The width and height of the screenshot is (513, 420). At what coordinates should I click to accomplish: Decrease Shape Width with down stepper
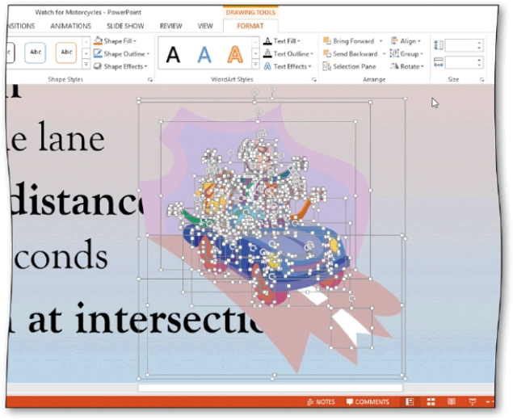[x=479, y=65]
